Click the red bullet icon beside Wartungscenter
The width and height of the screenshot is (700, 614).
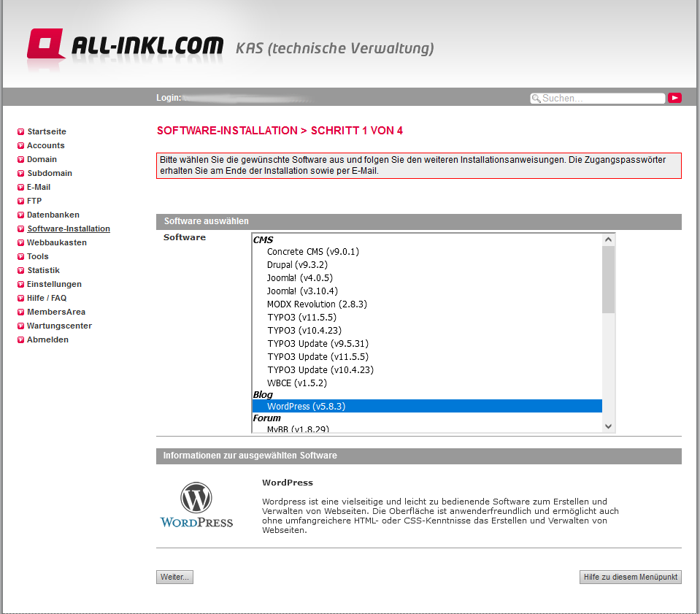pos(20,326)
